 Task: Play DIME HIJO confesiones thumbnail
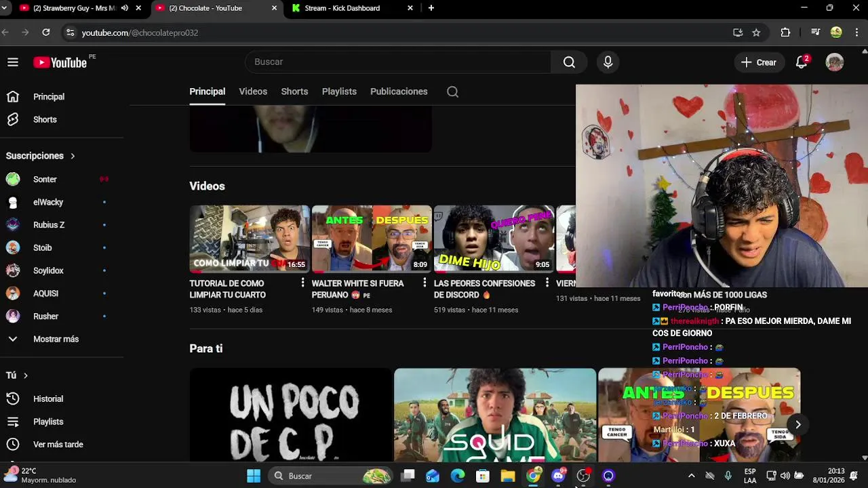tap(494, 239)
